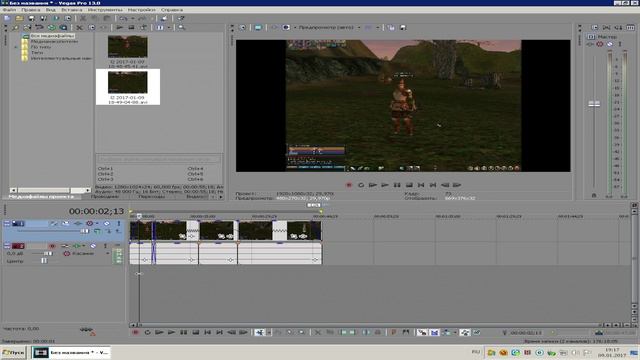The height and width of the screenshot is (360, 640).
Task: Open the Undo history dropdown arrow
Action: [x=132, y=18]
